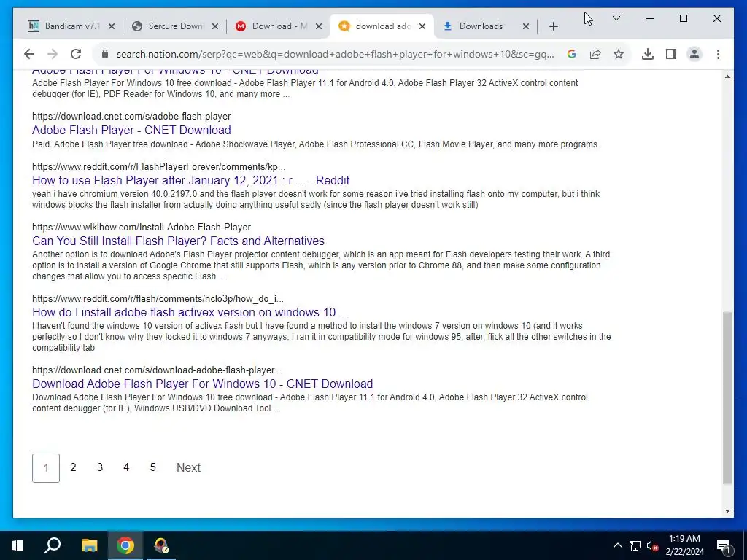Screen dimensions: 747x560
Task: Open File Explorer from taskbar
Action: (89, 545)
